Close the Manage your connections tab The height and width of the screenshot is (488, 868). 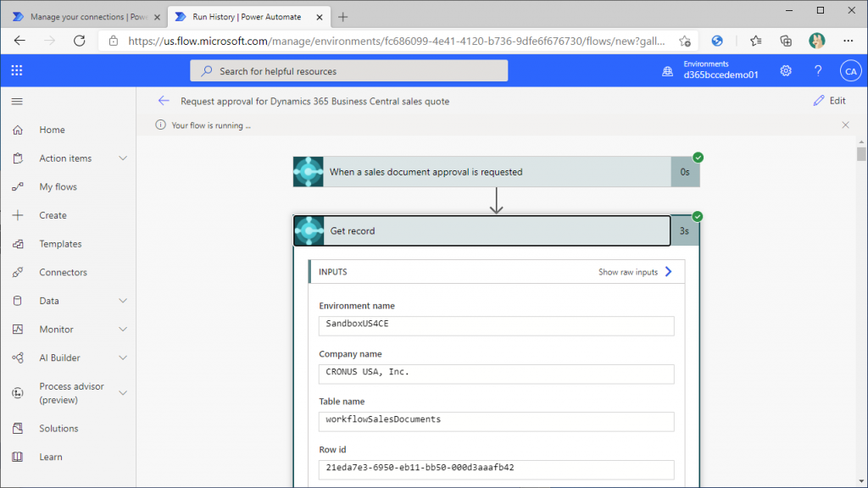pyautogui.click(x=157, y=17)
